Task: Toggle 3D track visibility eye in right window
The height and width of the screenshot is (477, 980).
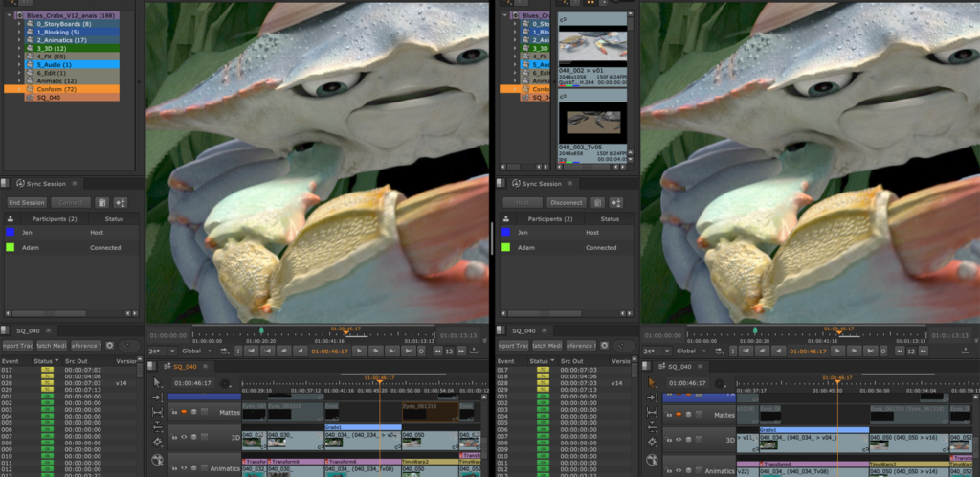Action: point(679,440)
